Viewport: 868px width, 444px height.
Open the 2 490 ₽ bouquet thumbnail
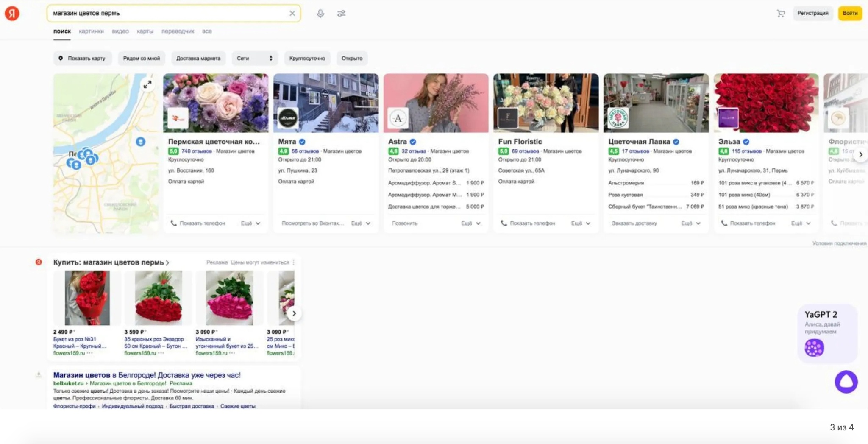(x=87, y=298)
